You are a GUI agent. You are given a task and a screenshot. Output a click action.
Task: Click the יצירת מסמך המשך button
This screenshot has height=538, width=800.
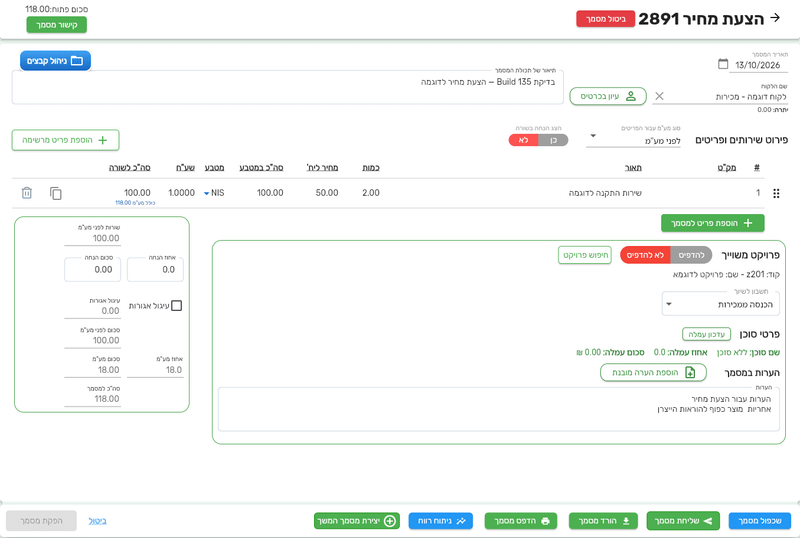(357, 521)
